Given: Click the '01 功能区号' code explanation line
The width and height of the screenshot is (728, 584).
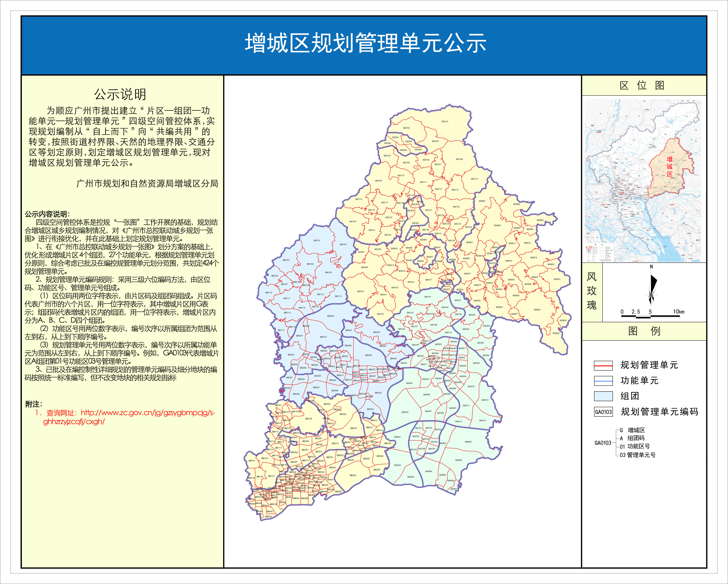Looking at the screenshot, I should (x=634, y=446).
